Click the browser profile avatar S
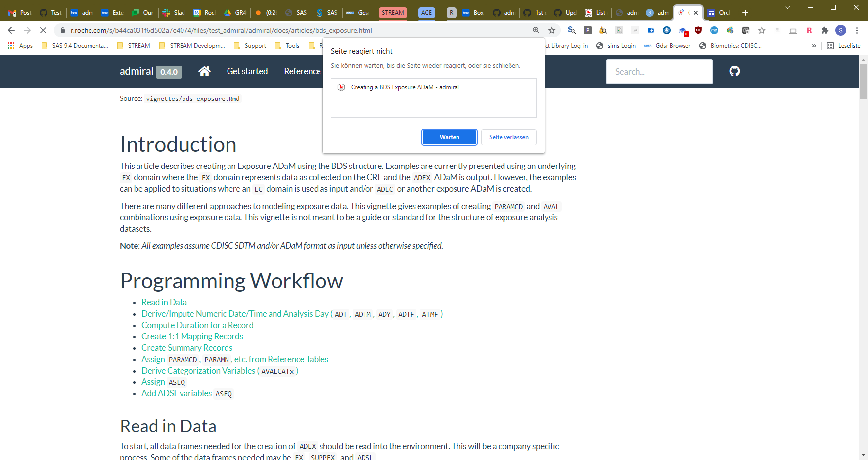 tap(841, 30)
